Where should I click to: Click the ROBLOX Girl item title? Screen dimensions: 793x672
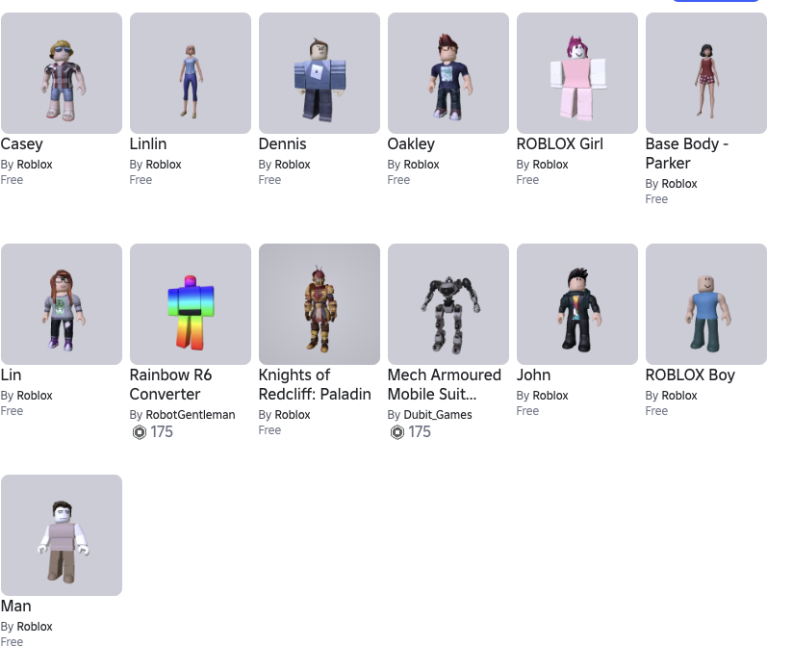[x=560, y=143]
